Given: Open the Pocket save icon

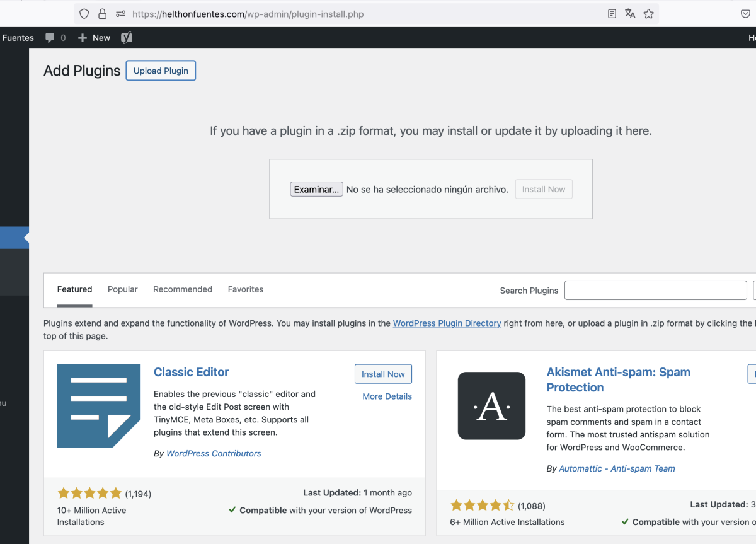Looking at the screenshot, I should coord(745,14).
